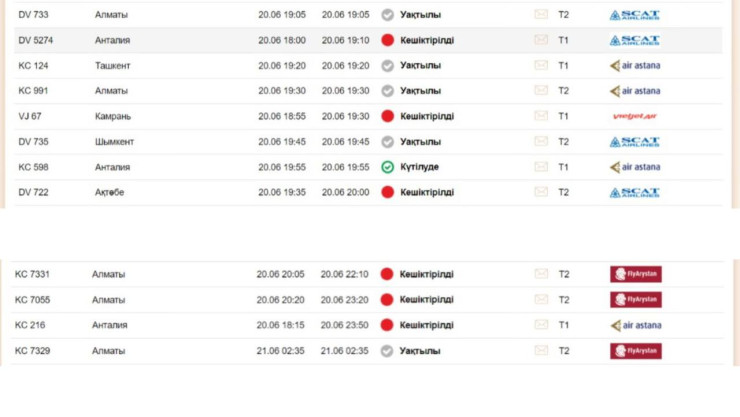Click destination Ташкент in KC 124 row
Viewport: 740px width, 417px height.
coord(112,66)
